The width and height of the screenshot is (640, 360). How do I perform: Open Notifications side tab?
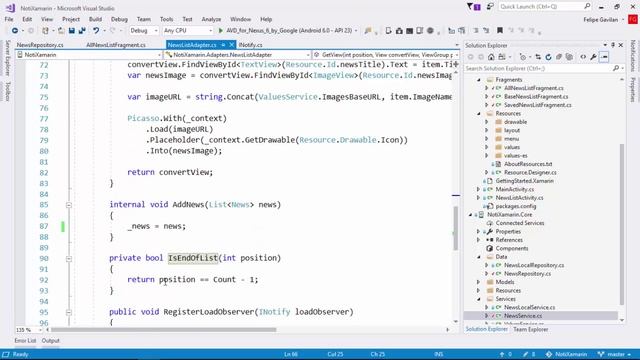tap(633, 56)
